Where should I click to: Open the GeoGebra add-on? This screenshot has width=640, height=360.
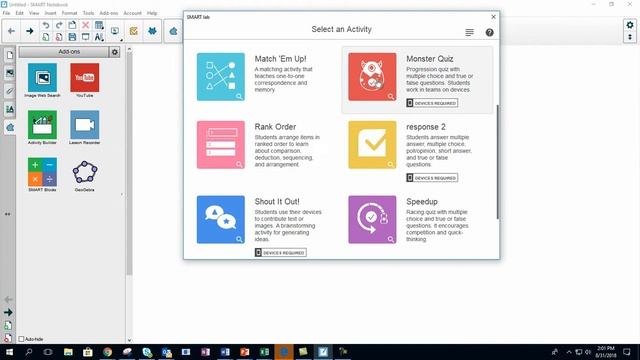(x=85, y=176)
